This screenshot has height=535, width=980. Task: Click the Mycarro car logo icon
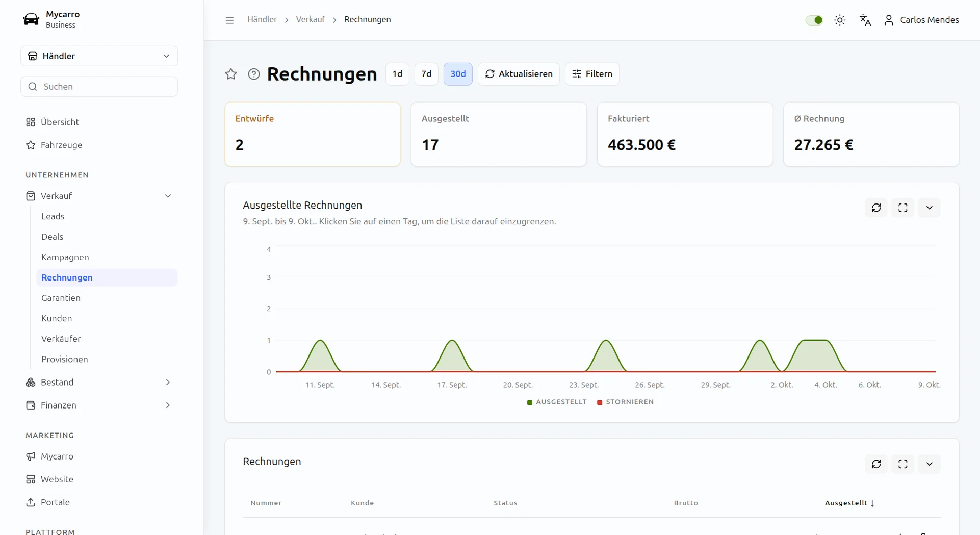pyautogui.click(x=31, y=19)
